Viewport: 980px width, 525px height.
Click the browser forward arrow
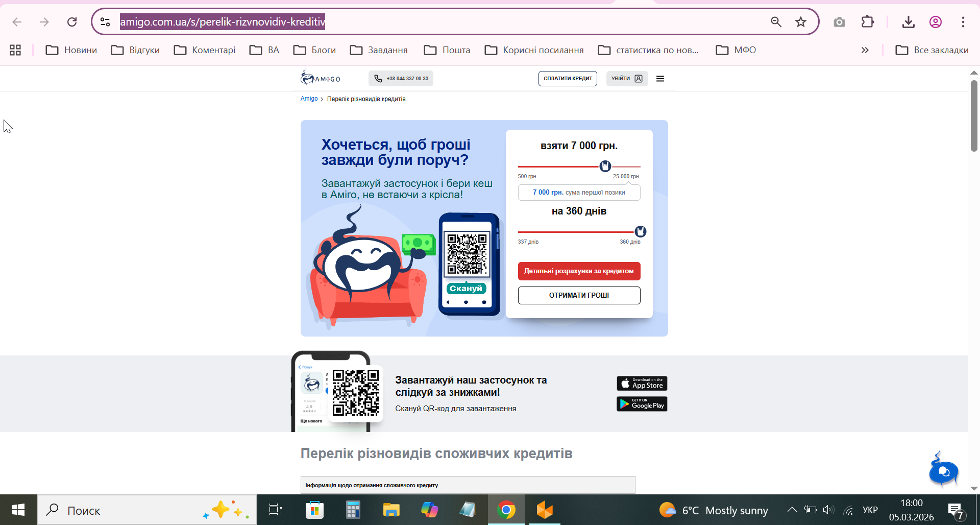pos(44,22)
